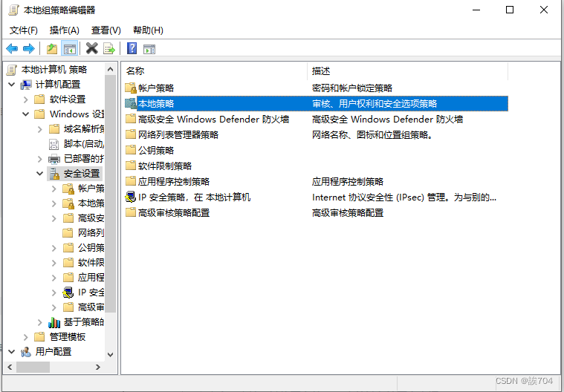
Task: Click the 密码和帐户锁定策略 description text
Action: 352,88
